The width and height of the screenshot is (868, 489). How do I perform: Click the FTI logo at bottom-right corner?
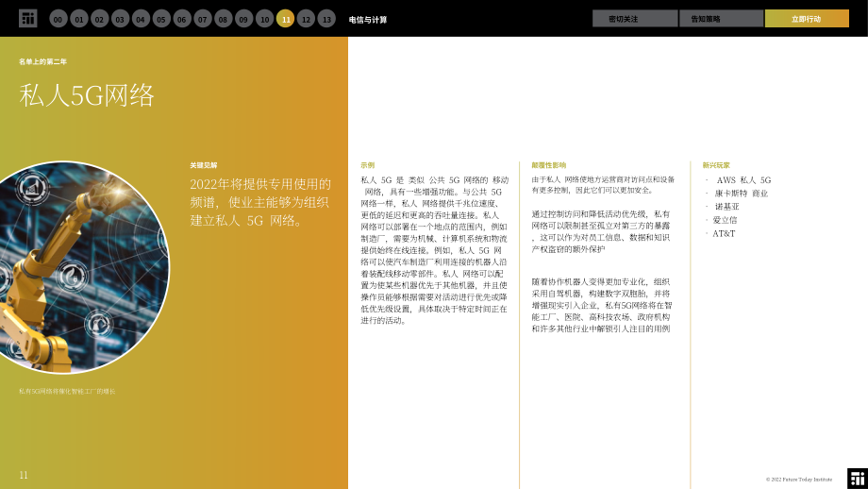pyautogui.click(x=858, y=479)
